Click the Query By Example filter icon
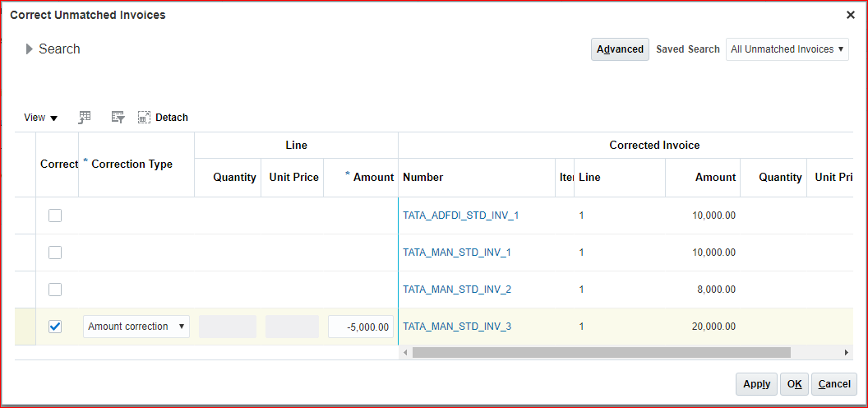The height and width of the screenshot is (408, 868). pyautogui.click(x=118, y=118)
